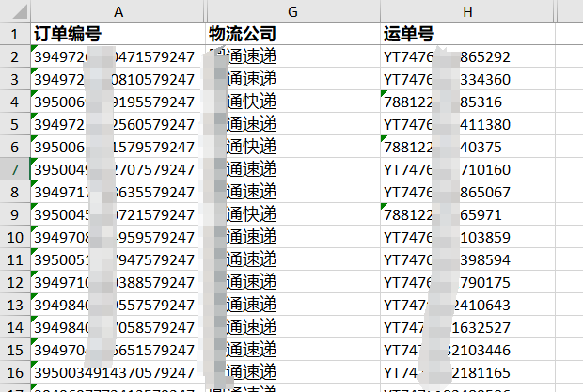Click logistics company cell in row 4
Screen dimensions: 583x392
(x=292, y=102)
